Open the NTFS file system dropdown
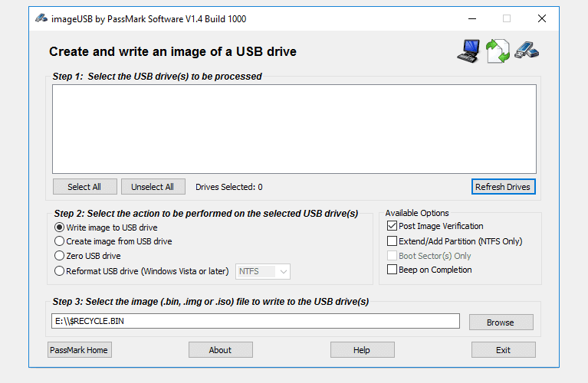Viewport: 588px width, 383px height. 263,271
